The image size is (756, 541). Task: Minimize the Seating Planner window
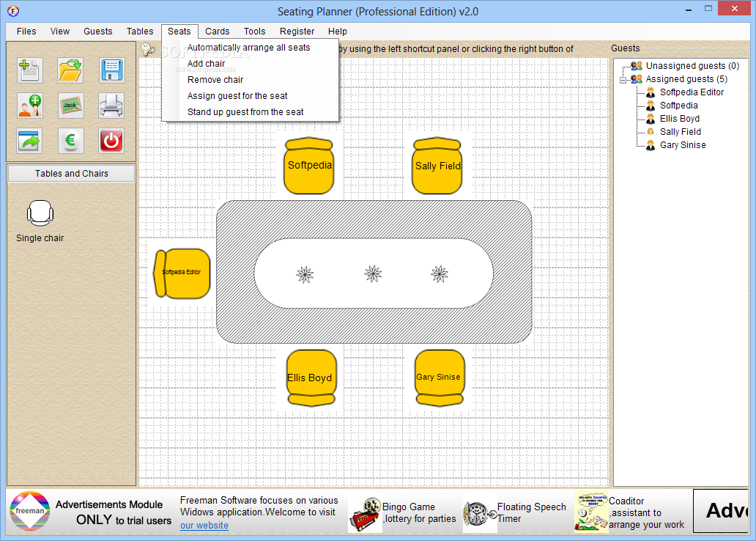[x=689, y=10]
